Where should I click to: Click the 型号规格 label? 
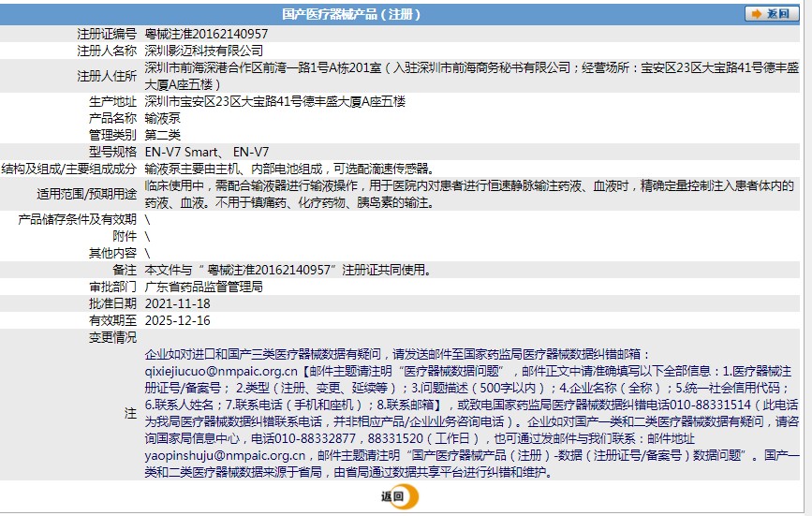113,152
